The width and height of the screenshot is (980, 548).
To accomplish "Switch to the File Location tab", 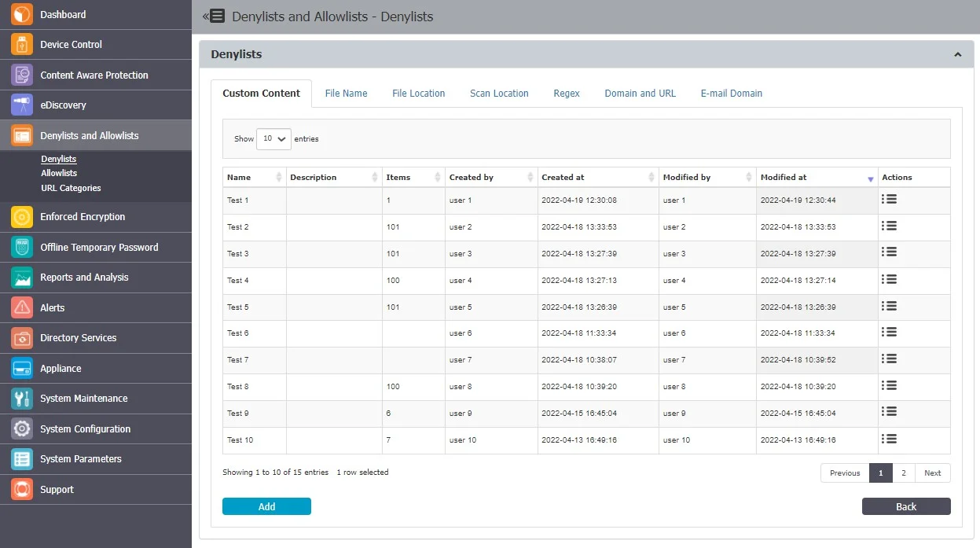I will pyautogui.click(x=419, y=93).
